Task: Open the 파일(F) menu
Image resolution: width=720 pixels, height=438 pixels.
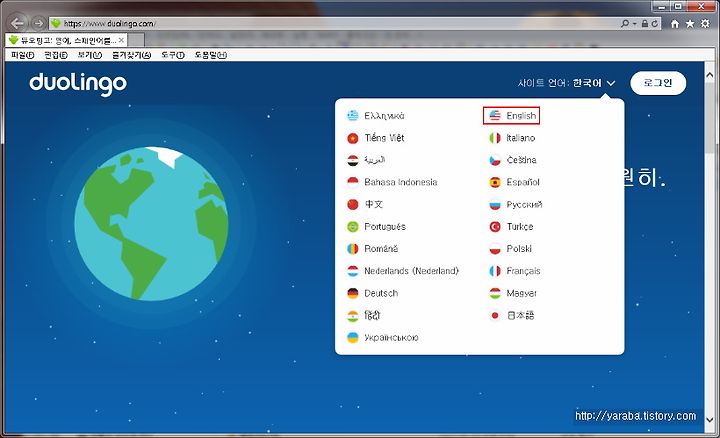Action: (x=22, y=55)
